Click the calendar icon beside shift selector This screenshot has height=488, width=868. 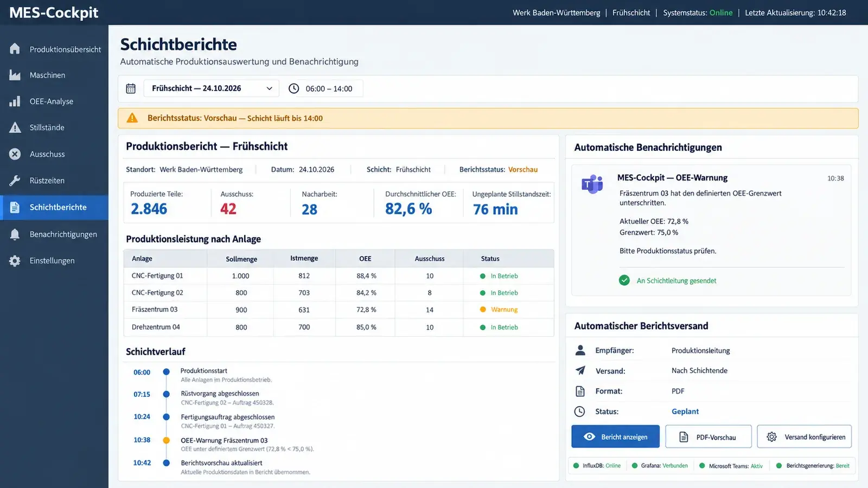coord(131,88)
